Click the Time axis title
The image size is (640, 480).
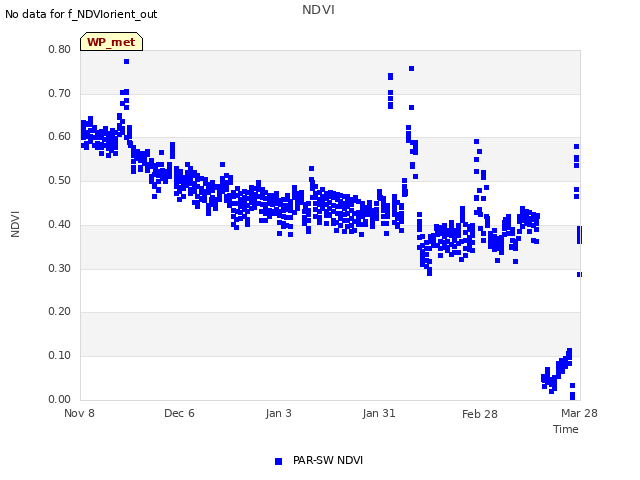coord(566,429)
